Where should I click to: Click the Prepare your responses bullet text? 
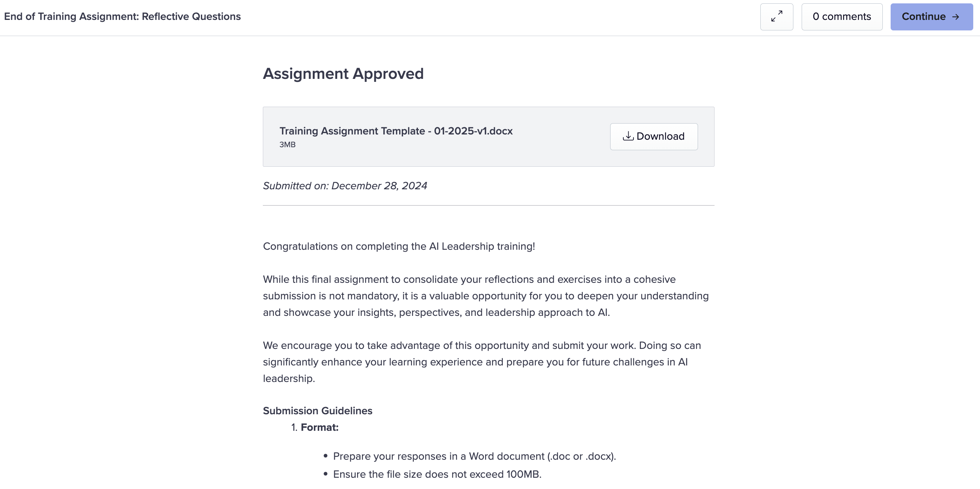[x=474, y=456]
